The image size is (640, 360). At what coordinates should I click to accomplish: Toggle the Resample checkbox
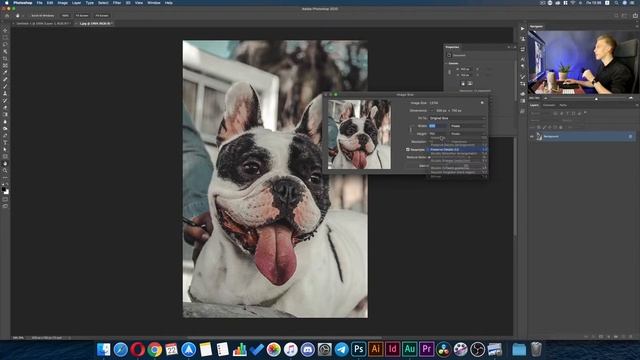click(x=408, y=149)
